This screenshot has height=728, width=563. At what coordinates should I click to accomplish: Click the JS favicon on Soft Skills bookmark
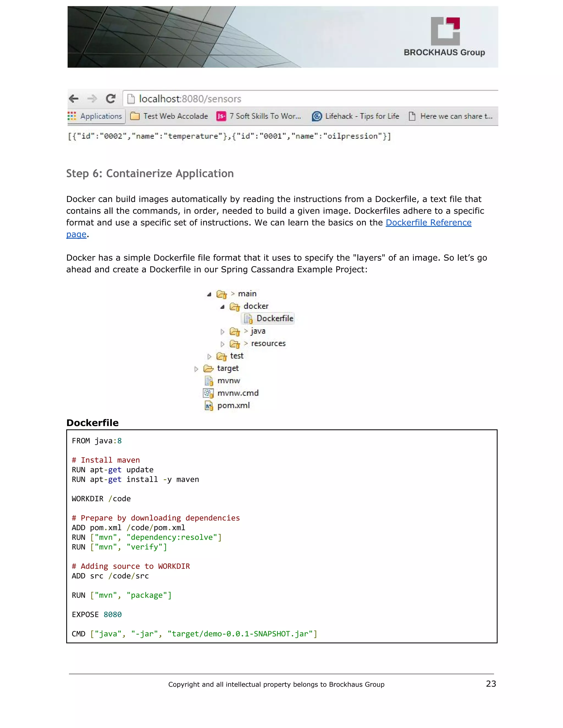click(221, 116)
